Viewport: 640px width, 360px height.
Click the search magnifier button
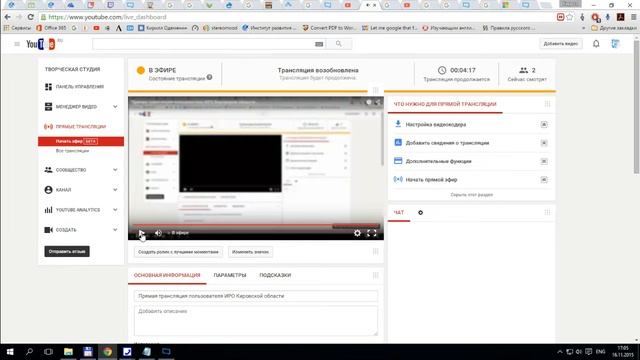click(338, 44)
